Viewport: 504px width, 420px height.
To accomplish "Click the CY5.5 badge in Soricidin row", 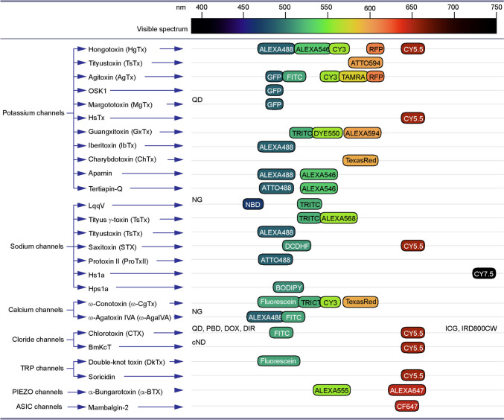I will coord(413,375).
